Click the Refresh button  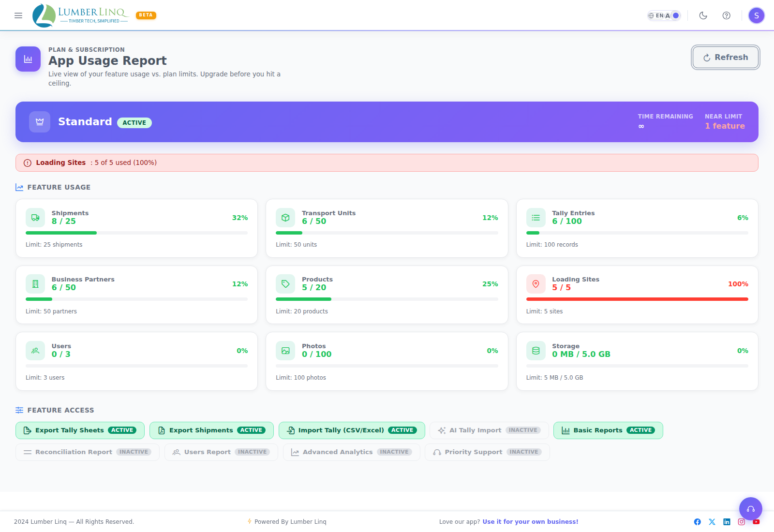726,57
